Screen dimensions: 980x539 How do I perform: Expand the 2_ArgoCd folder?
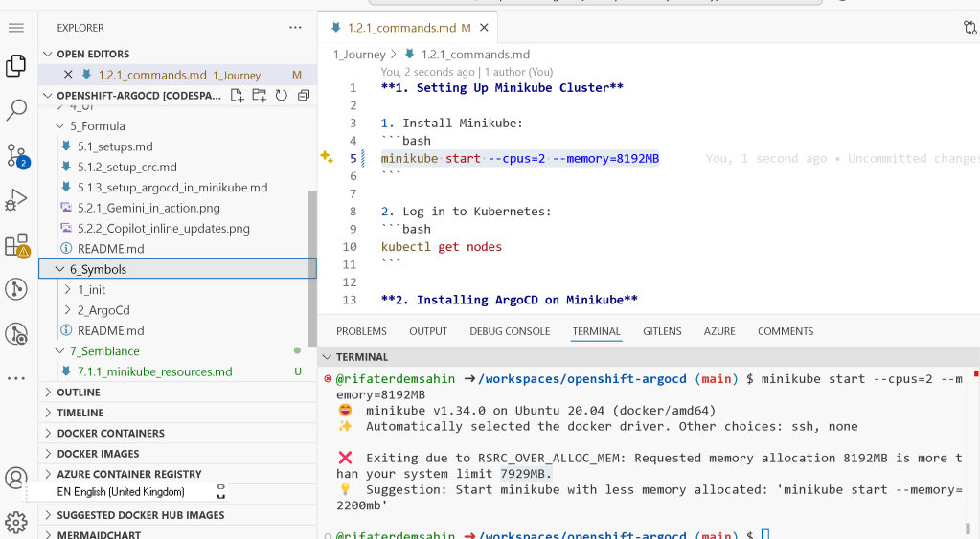pyautogui.click(x=68, y=310)
